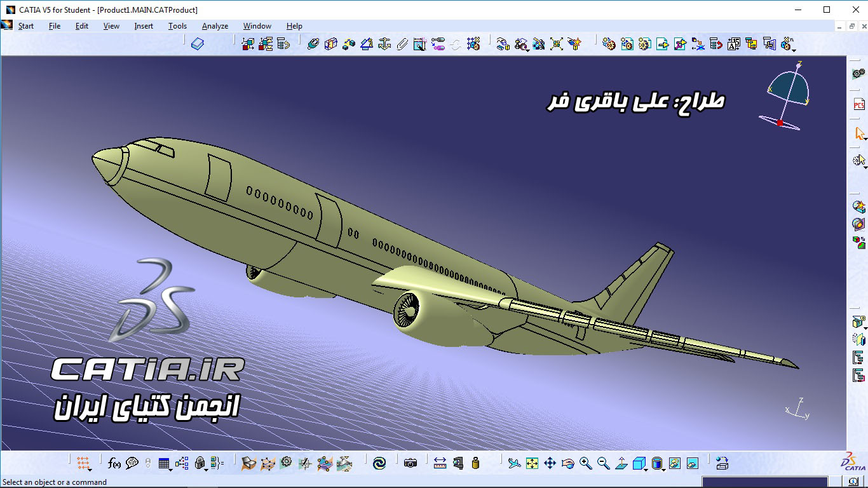
Task: Open the View Mode cube dropdown arrow
Action: pyautogui.click(x=646, y=470)
